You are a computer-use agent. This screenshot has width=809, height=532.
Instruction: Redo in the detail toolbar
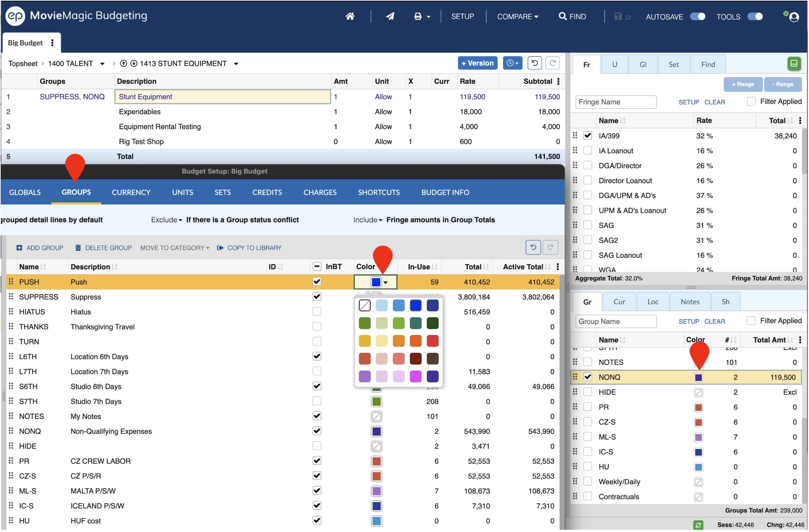[552, 63]
